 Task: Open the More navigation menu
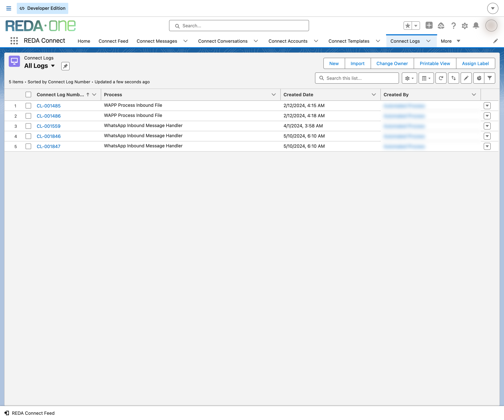coord(450,41)
